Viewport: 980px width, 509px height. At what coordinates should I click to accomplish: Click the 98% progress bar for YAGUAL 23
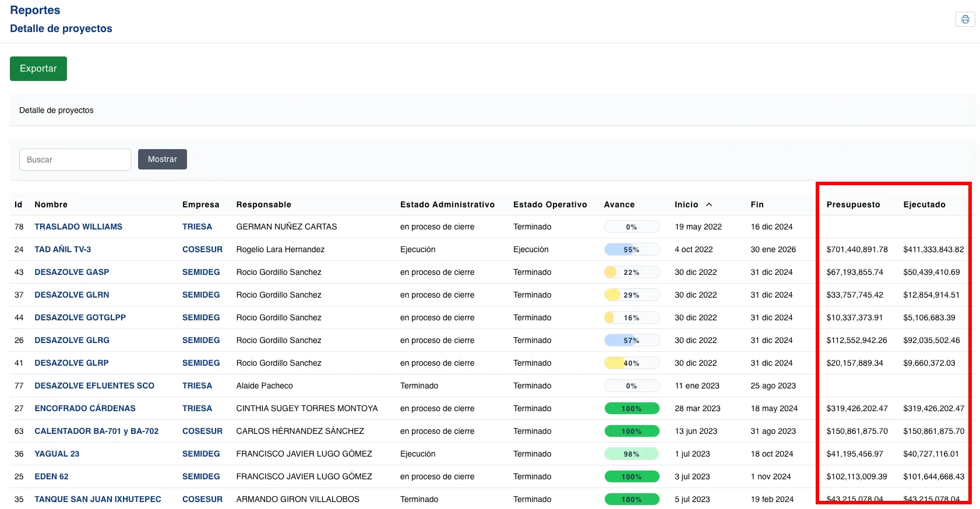click(632, 454)
